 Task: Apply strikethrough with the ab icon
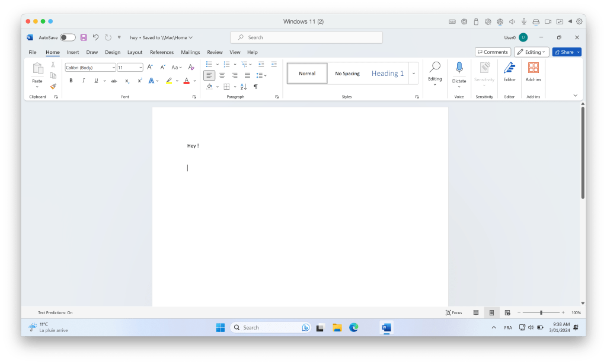[114, 81]
